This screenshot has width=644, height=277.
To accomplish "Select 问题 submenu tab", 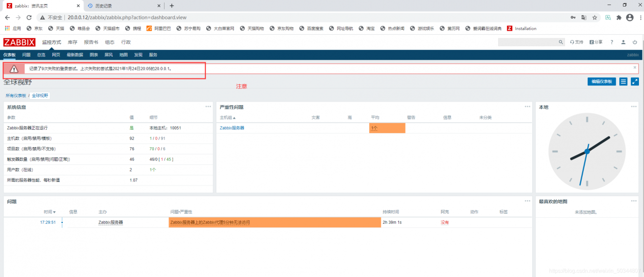I will tap(26, 55).
